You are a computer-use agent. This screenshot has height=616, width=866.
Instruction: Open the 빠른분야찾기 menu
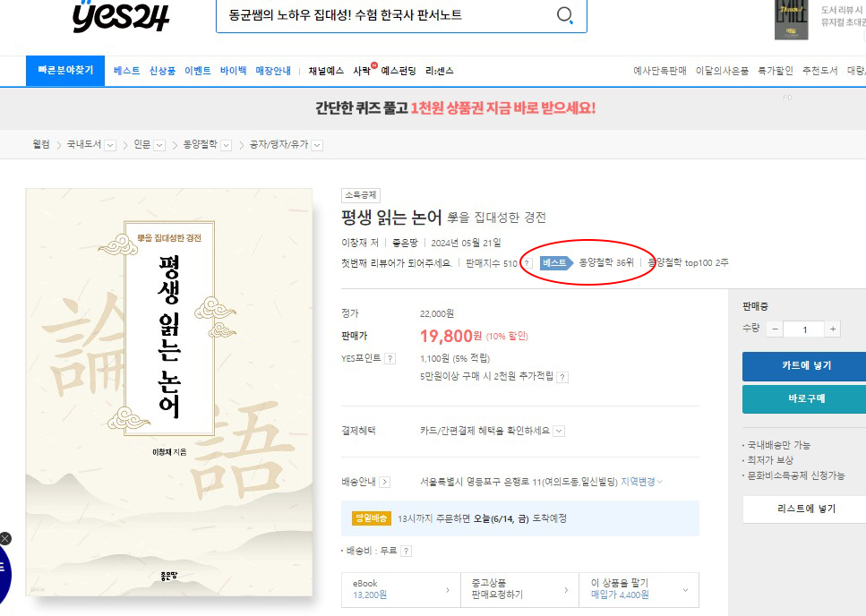coord(65,71)
